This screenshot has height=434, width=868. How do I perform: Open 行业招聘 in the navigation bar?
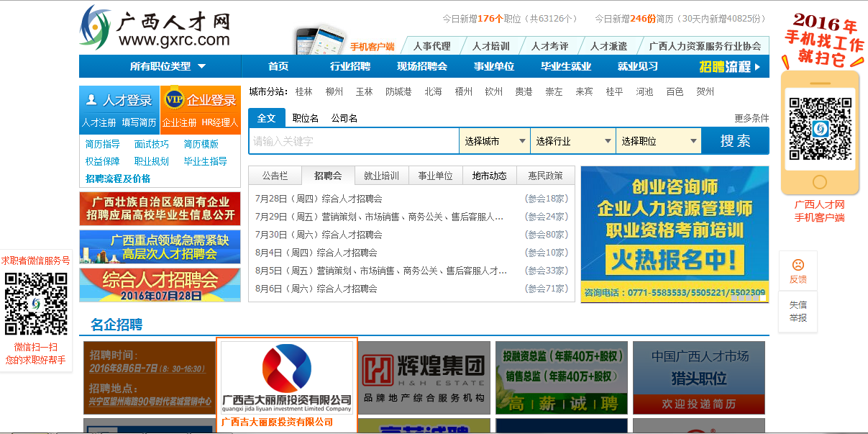coord(350,66)
